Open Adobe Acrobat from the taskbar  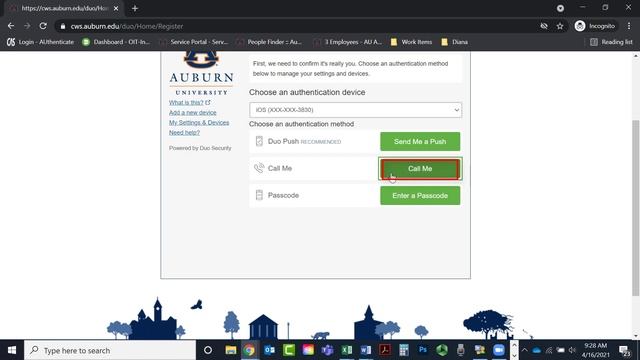385,350
